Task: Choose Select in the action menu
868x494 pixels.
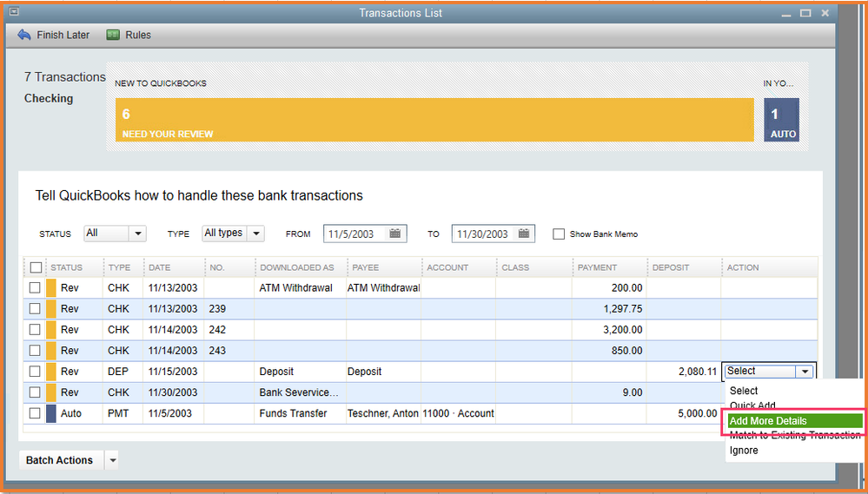Action: pyautogui.click(x=744, y=391)
